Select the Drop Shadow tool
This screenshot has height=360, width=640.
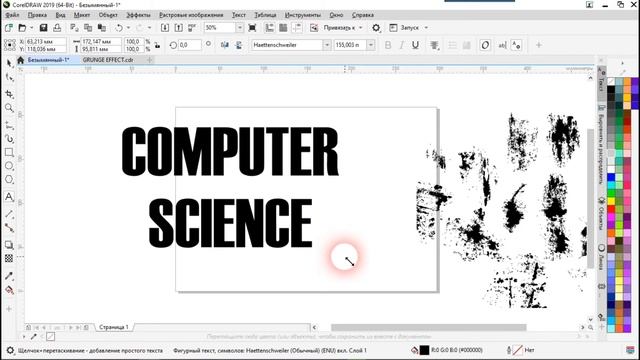pyautogui.click(x=9, y=245)
